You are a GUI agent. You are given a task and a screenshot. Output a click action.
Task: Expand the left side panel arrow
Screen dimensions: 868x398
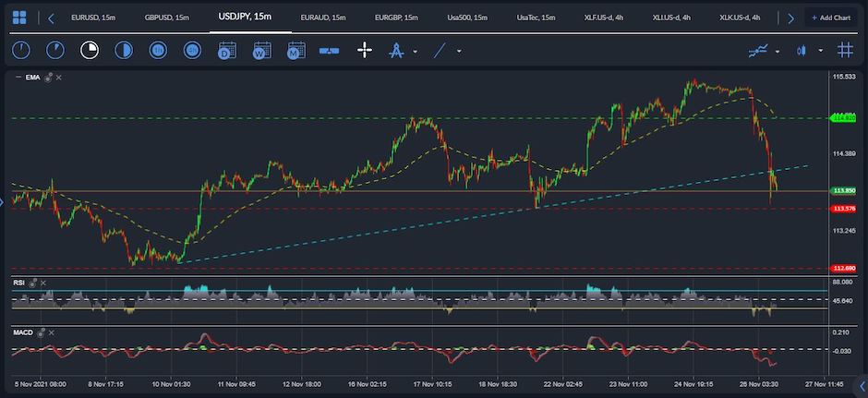(x=2, y=202)
